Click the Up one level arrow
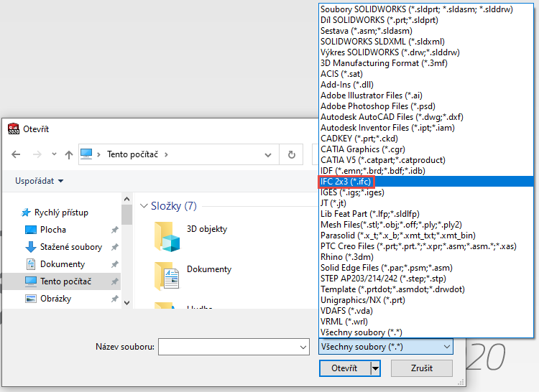The height and width of the screenshot is (392, 539). click(x=69, y=154)
